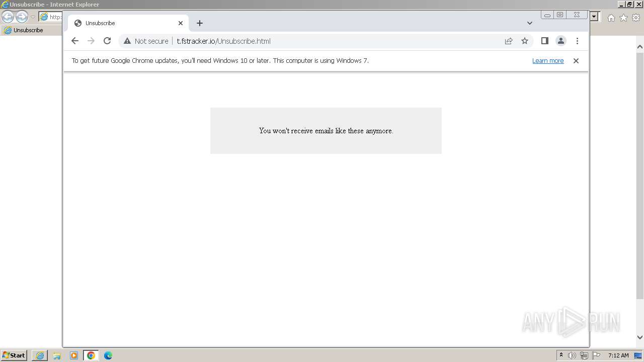Go back in Chrome navigation
Screen dimensions: 644x362
[x=75, y=41]
